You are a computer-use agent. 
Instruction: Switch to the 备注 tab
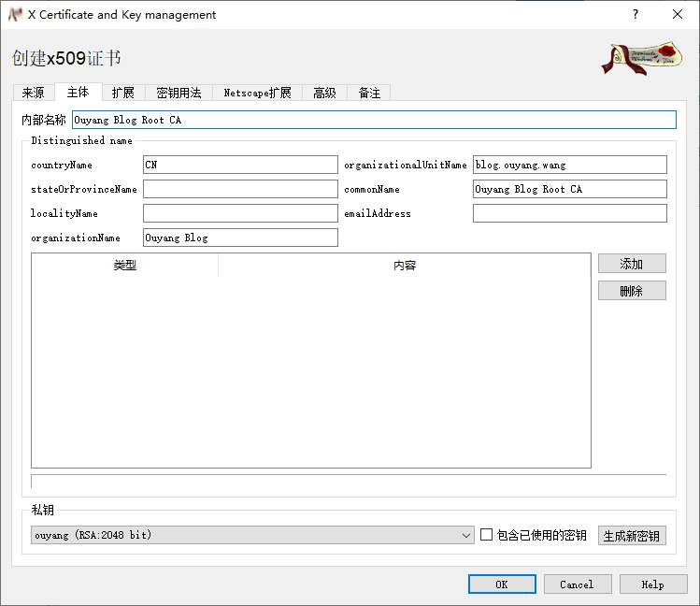(x=369, y=93)
